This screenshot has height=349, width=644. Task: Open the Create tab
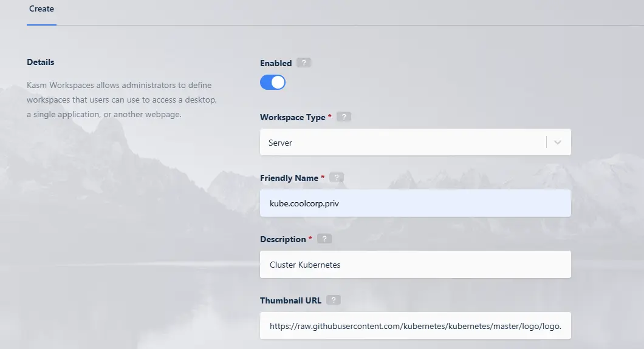pos(41,9)
